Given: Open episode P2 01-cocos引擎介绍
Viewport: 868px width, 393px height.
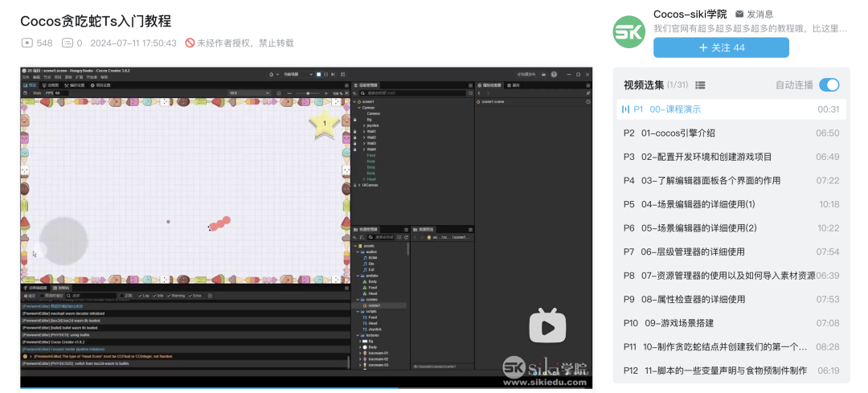Looking at the screenshot, I should [731, 133].
